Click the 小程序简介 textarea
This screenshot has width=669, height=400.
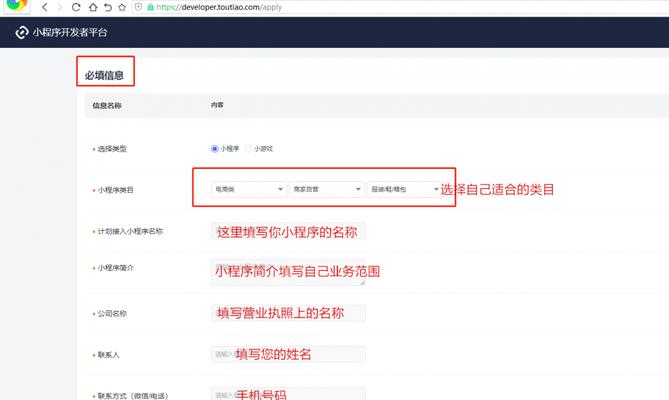coord(288,272)
